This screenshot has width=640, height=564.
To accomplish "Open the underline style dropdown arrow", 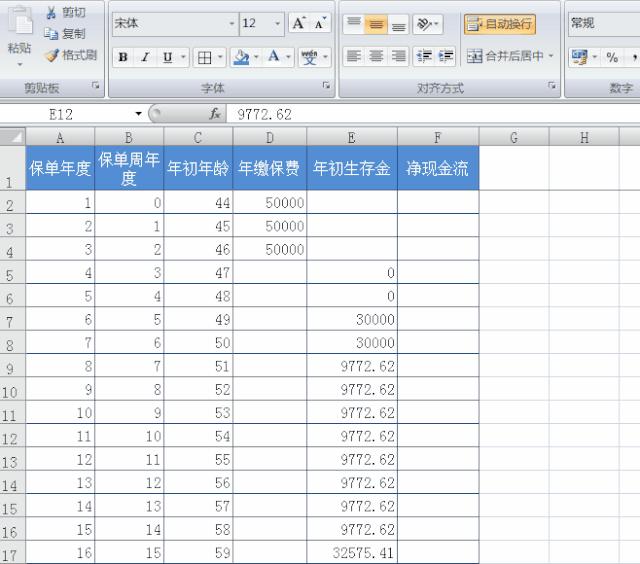I will tap(183, 57).
